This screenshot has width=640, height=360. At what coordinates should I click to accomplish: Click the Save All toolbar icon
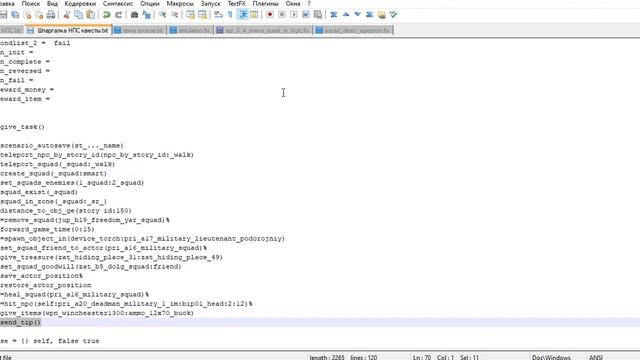(15, 15)
